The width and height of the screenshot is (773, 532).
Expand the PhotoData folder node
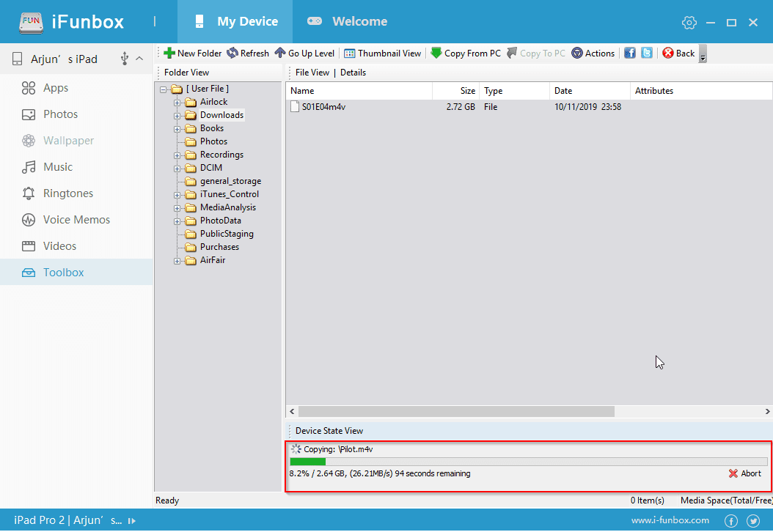177,221
